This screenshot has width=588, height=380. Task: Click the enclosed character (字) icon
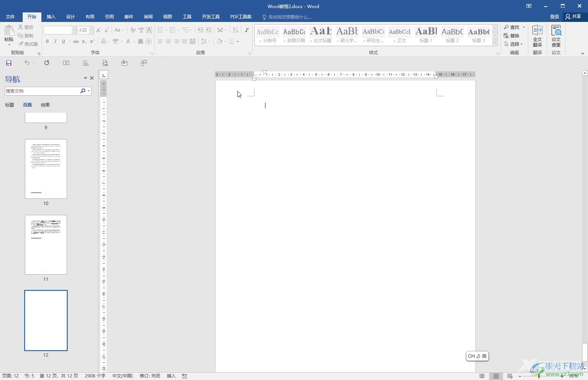tap(149, 41)
